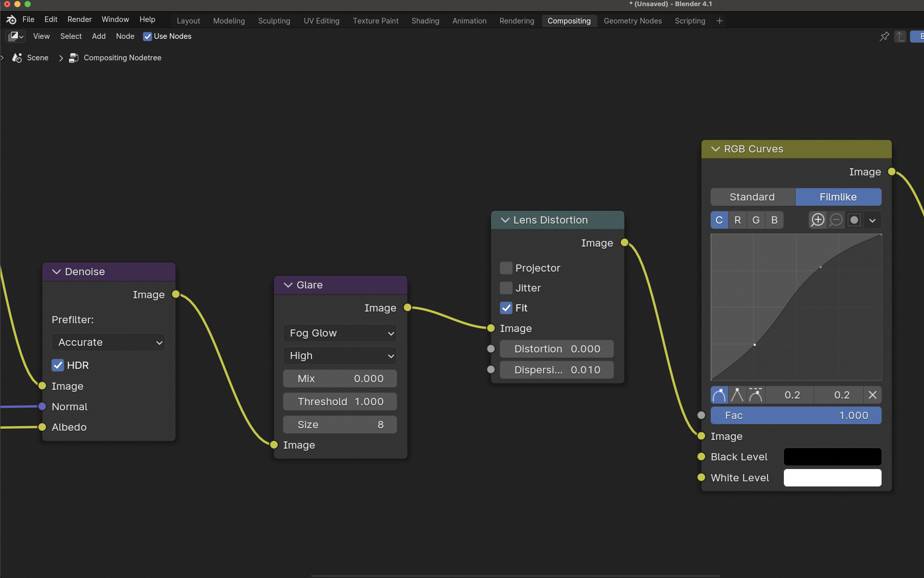Click the Glare Threshold field
The width and height of the screenshot is (924, 578).
(x=340, y=402)
